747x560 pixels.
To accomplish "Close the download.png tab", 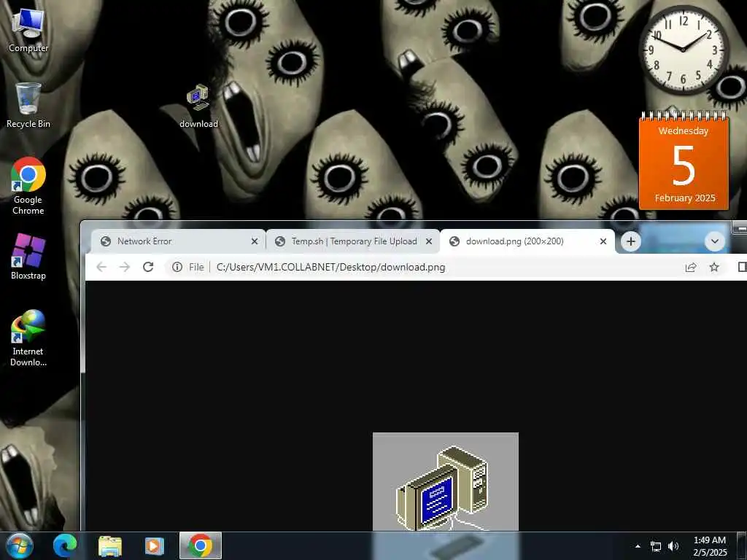I will click(x=603, y=241).
